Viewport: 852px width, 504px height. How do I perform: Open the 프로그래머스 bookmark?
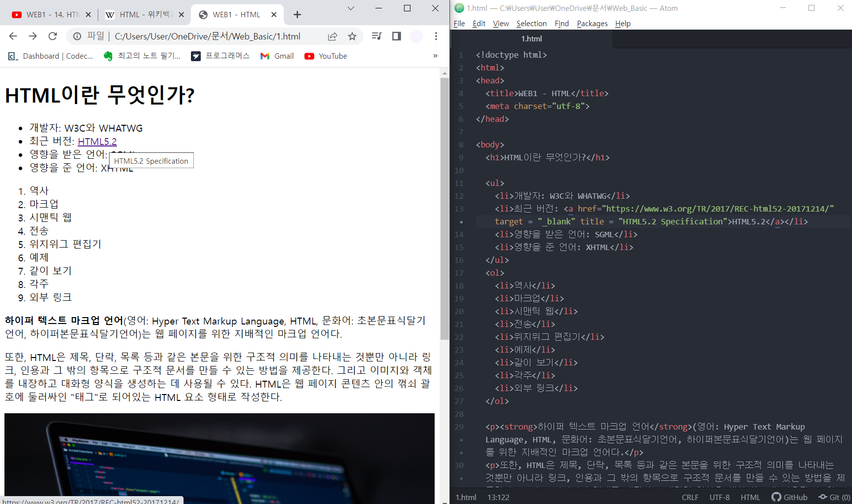[221, 56]
